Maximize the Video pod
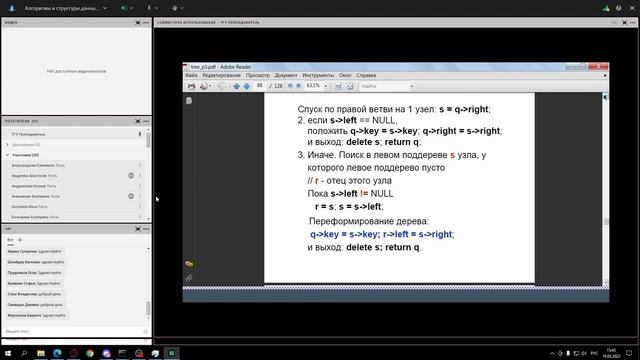This screenshot has height=360, width=640. [138, 22]
